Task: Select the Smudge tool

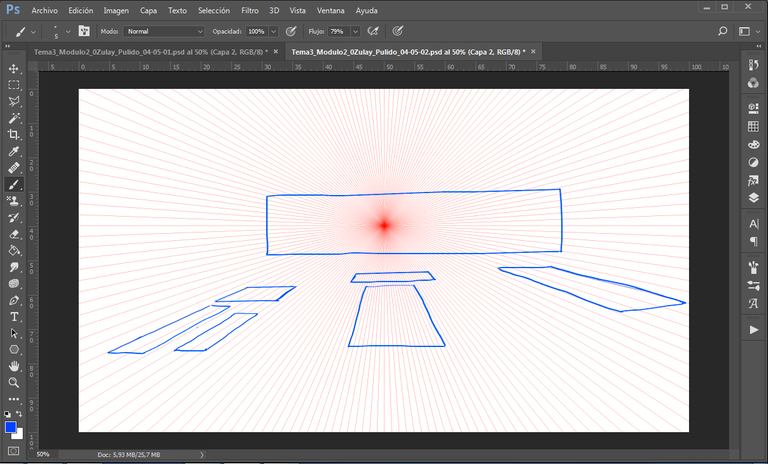Action: pyautogui.click(x=13, y=267)
